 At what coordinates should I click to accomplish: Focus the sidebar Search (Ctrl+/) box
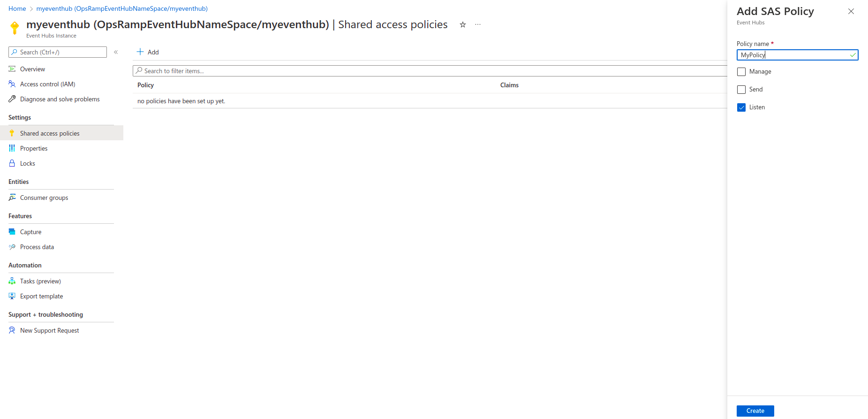(x=58, y=52)
